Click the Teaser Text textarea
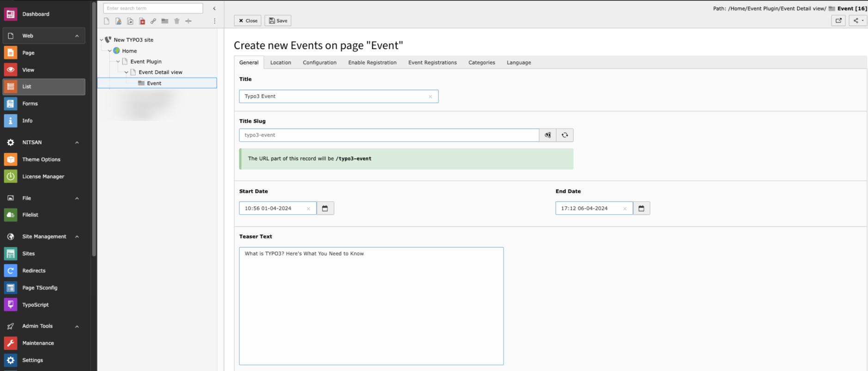Viewport: 868px width, 371px height. 371,306
